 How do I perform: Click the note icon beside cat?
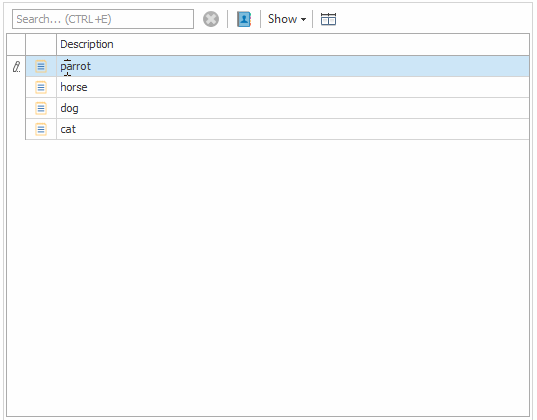(41, 129)
